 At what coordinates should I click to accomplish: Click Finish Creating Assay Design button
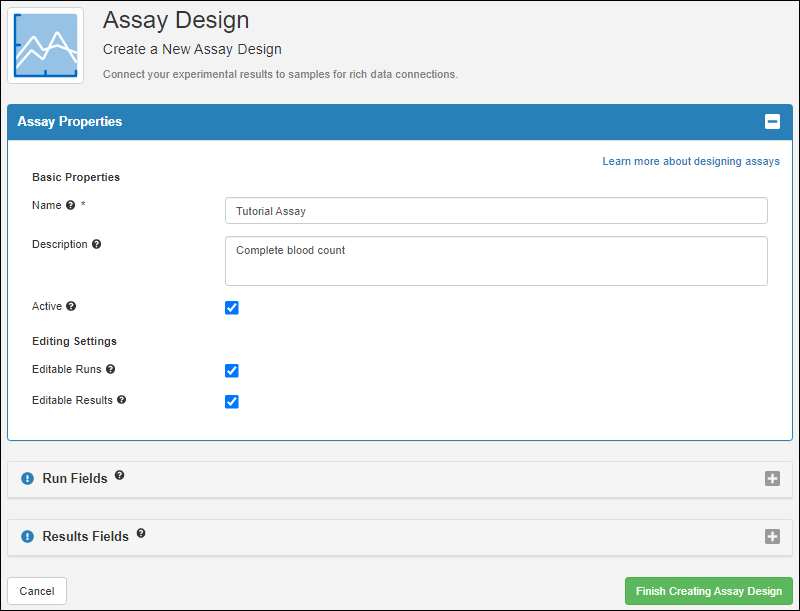click(708, 591)
